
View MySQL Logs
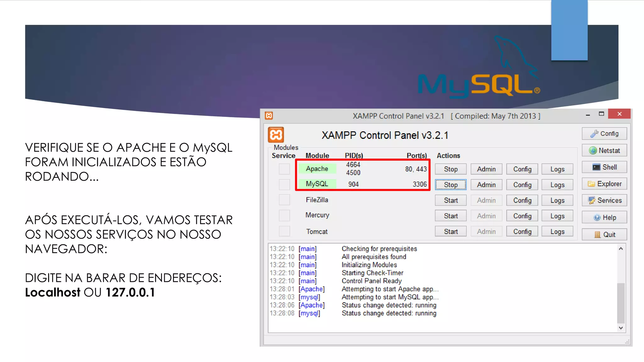(557, 185)
